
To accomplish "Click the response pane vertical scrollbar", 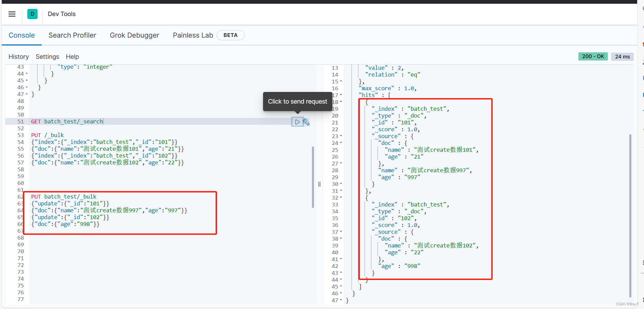I will 630,216.
